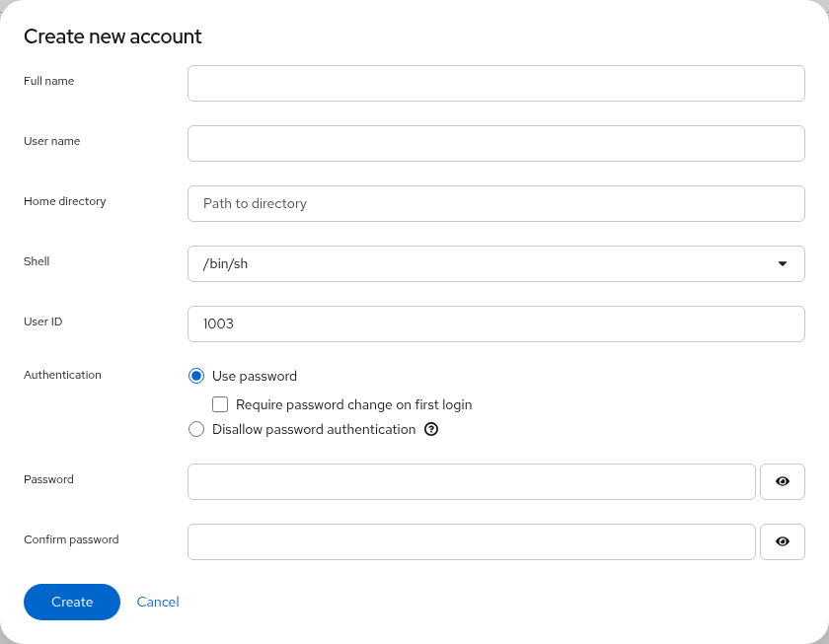Click the help icon beside Disallow password authentication
The height and width of the screenshot is (644, 829).
click(x=431, y=429)
